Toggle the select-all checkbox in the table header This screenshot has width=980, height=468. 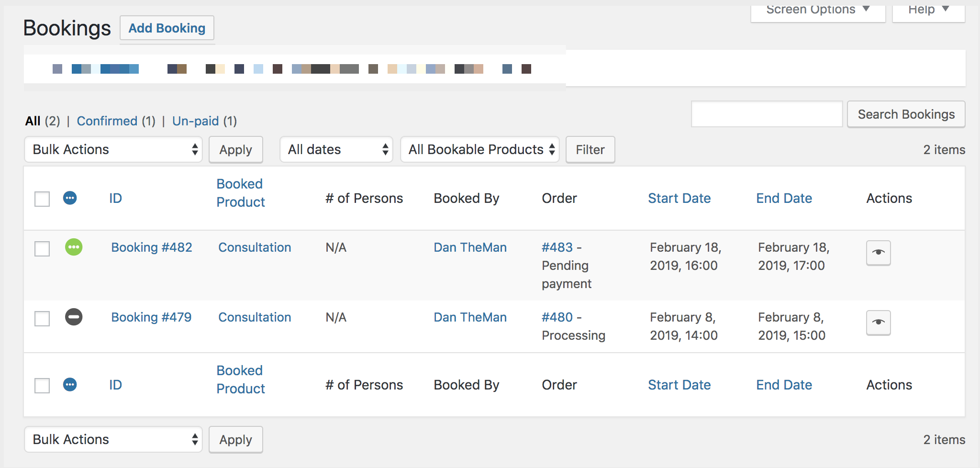tap(42, 199)
